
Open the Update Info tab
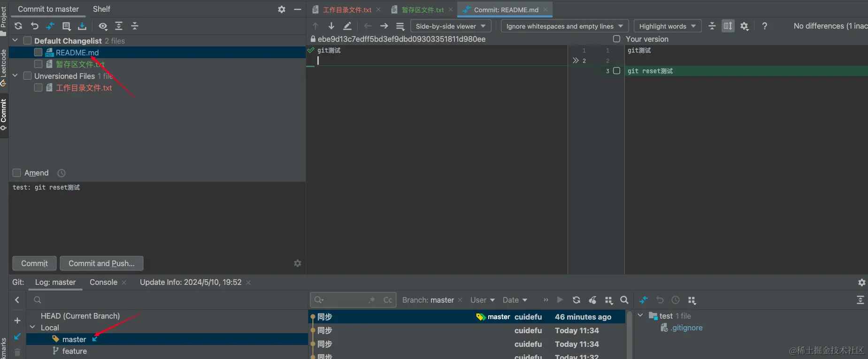click(x=191, y=283)
